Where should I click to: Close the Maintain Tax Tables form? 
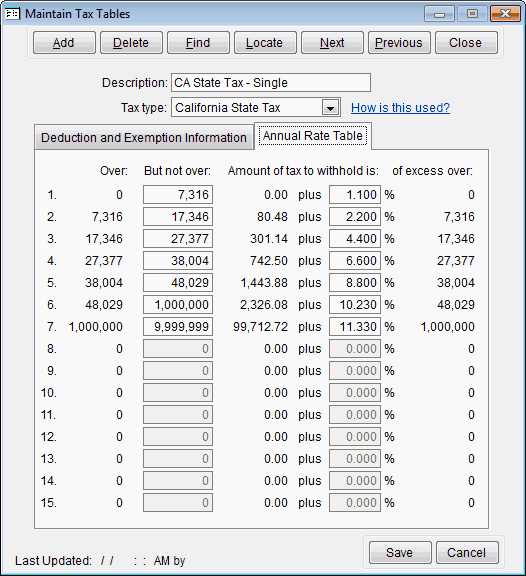(466, 43)
